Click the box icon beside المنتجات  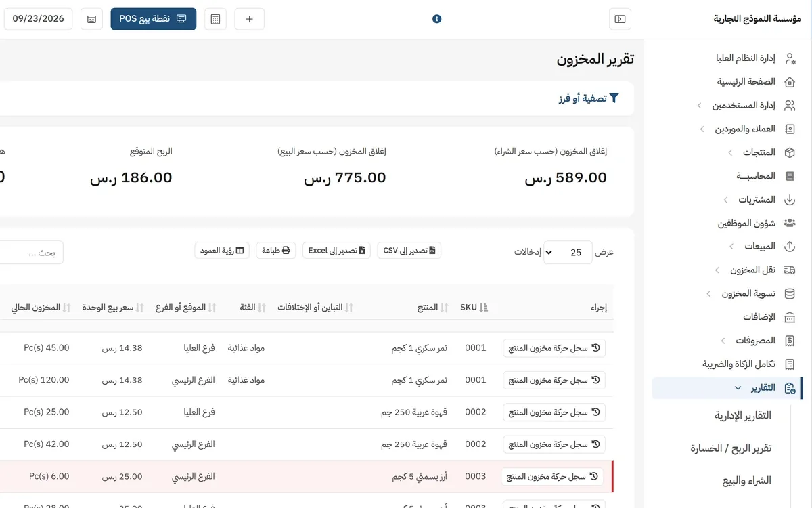coord(789,153)
